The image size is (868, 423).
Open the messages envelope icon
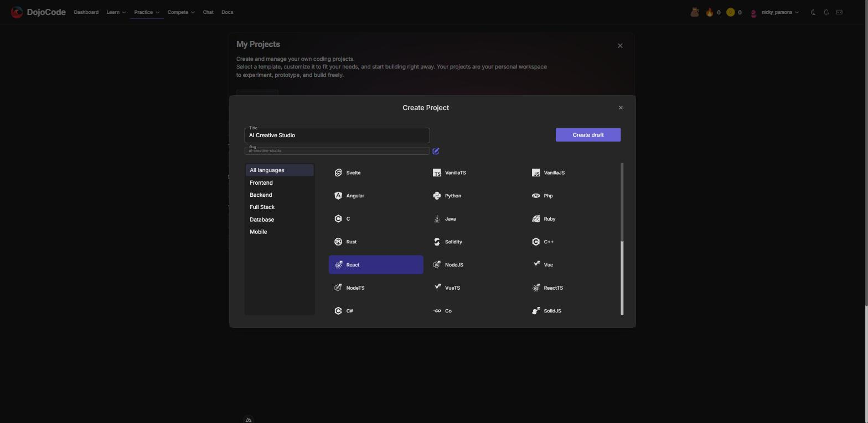[x=839, y=12]
